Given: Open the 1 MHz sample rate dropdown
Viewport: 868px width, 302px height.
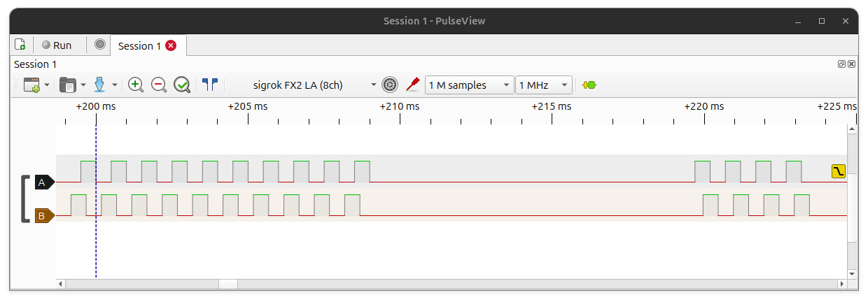Looking at the screenshot, I should (x=544, y=85).
